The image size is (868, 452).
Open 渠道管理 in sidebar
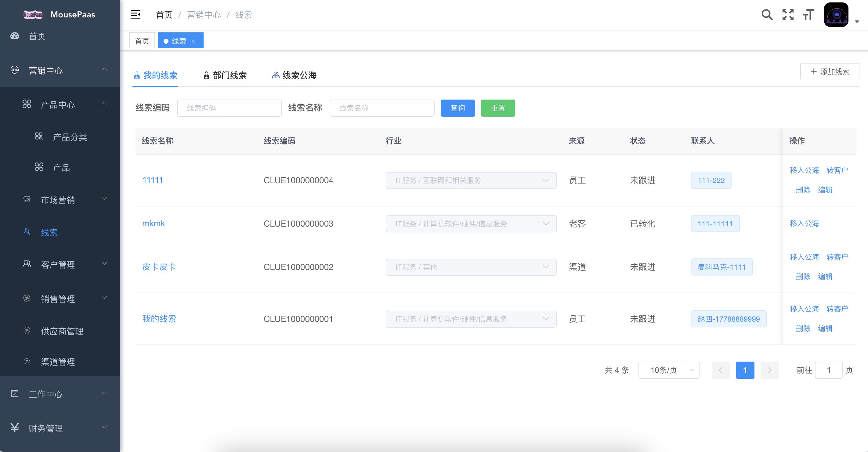(58, 362)
